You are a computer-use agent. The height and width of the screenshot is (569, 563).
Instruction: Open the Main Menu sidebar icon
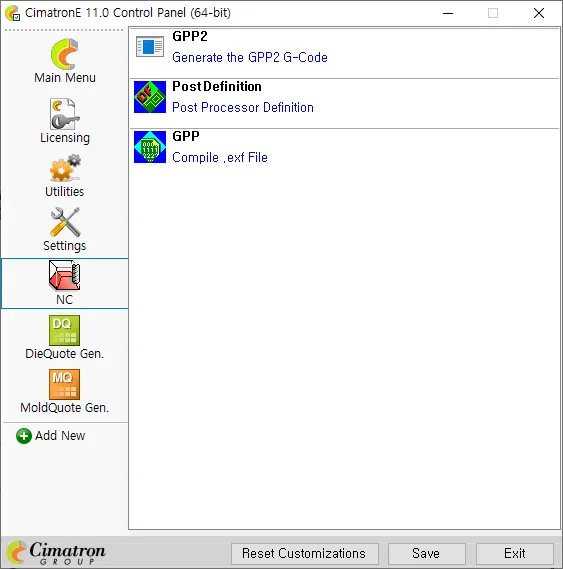[x=65, y=54]
